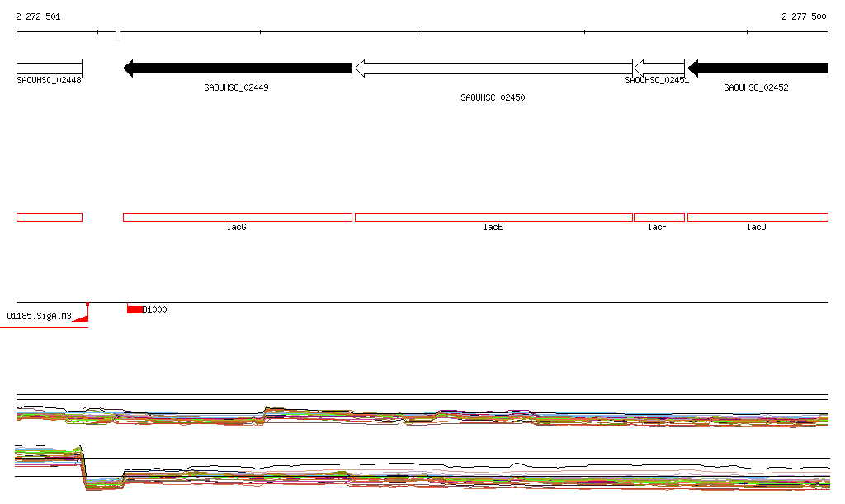Image resolution: width=845 pixels, height=504 pixels.
Task: Click the U1185.SigA.M3 promoter label
Action: click(x=39, y=316)
